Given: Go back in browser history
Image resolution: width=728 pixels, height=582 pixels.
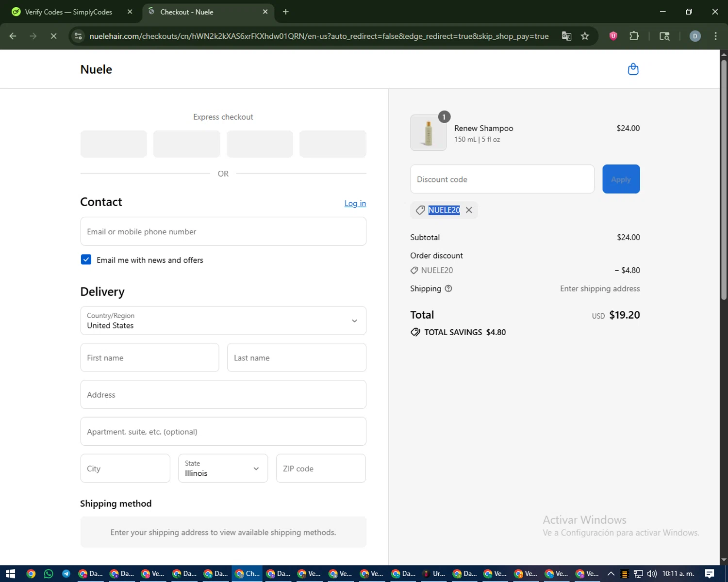Looking at the screenshot, I should coord(13,36).
